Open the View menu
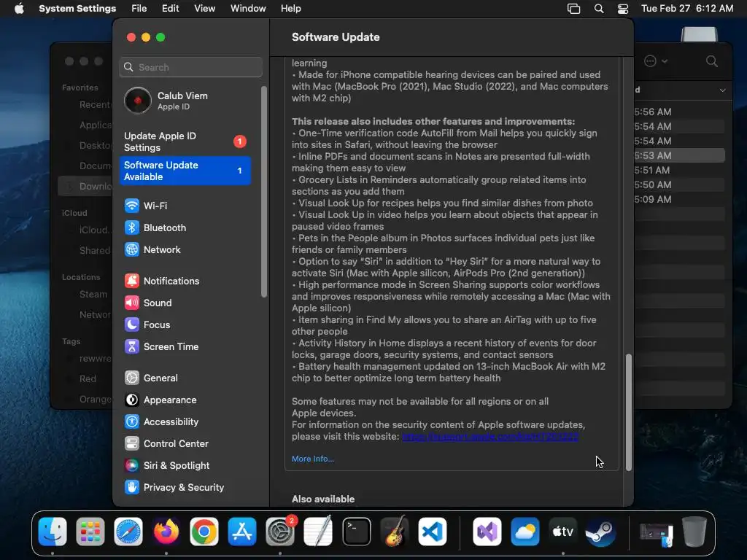 (x=204, y=9)
